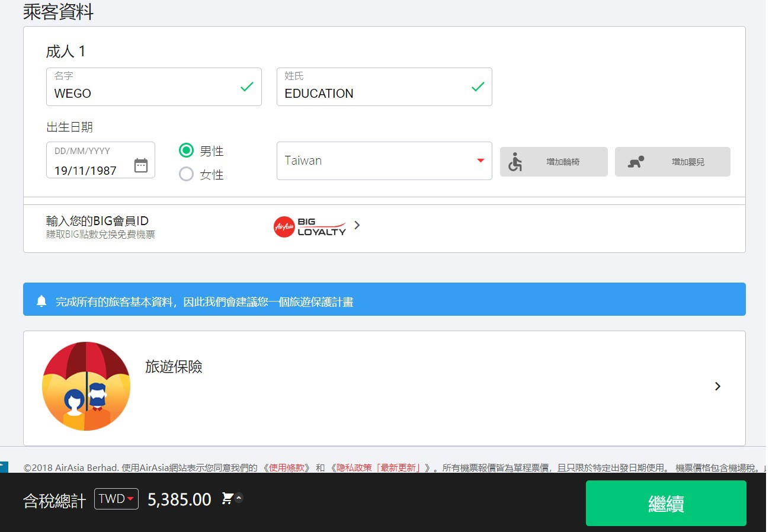The width and height of the screenshot is (769, 532).
Task: Select the 男性 radio button
Action: coord(186,150)
